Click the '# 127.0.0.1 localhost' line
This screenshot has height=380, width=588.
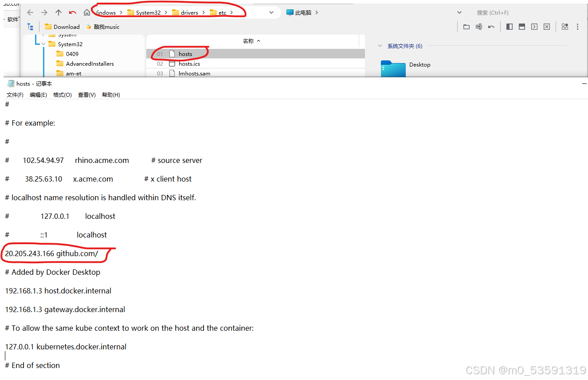(x=60, y=216)
